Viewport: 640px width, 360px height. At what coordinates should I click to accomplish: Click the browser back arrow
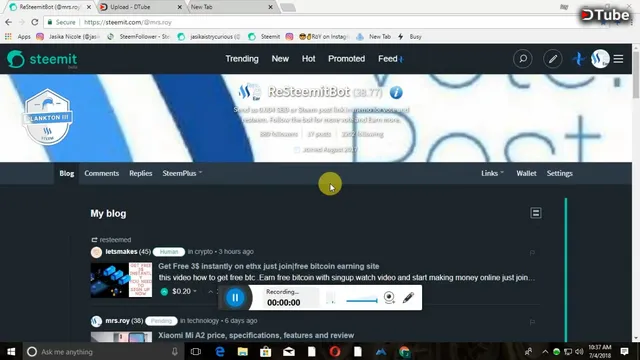pyautogui.click(x=9, y=22)
